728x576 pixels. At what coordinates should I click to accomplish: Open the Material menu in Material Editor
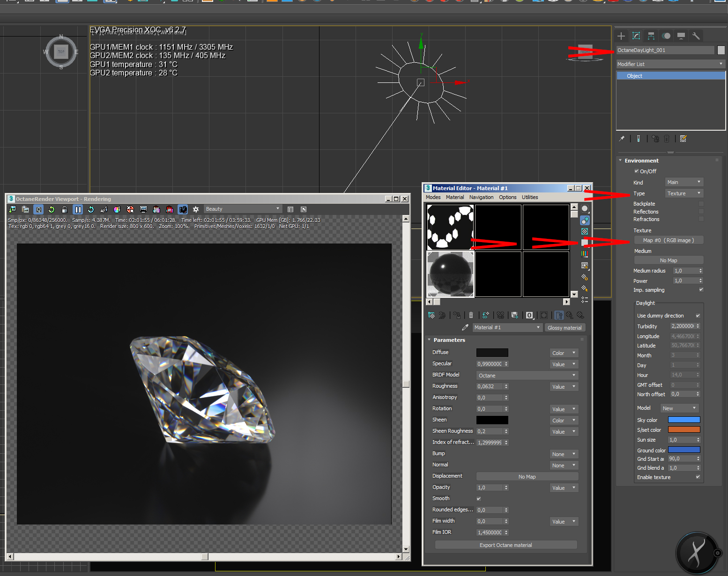[455, 197]
